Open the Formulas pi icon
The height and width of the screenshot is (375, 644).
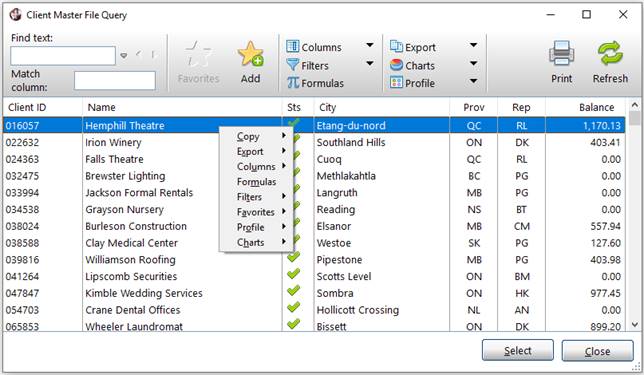pos(292,83)
